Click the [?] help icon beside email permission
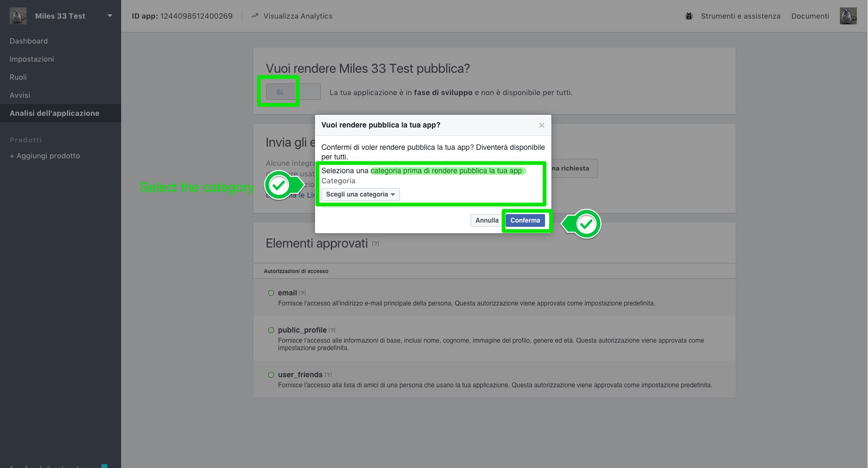The image size is (868, 468). coord(302,293)
